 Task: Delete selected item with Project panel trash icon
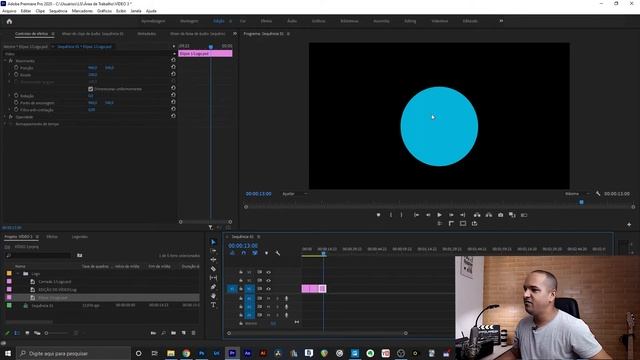click(193, 333)
